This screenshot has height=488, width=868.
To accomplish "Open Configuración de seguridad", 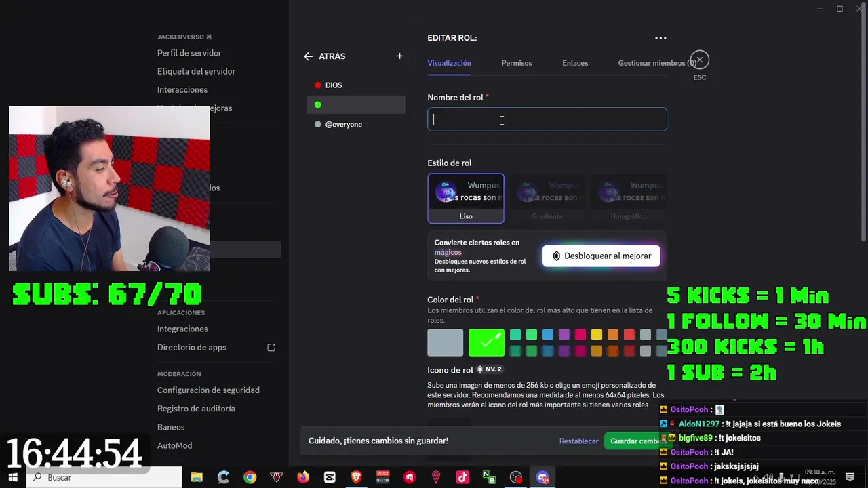I will pyautogui.click(x=208, y=390).
